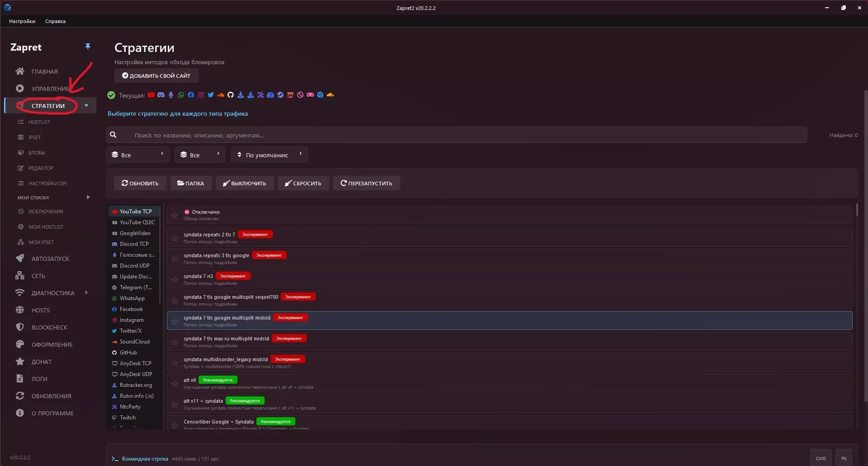This screenshot has height=466, width=868.
Task: Open the globe icon for Hosts
Action: (20, 310)
